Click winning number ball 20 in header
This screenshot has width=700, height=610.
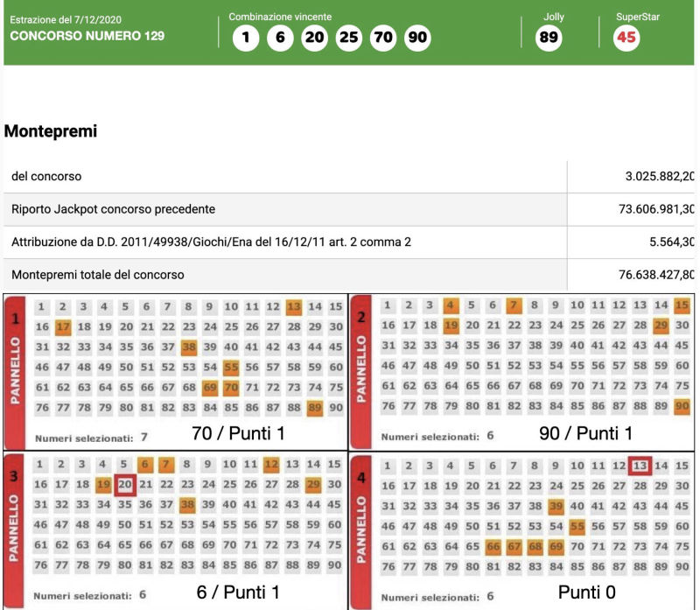pyautogui.click(x=313, y=39)
